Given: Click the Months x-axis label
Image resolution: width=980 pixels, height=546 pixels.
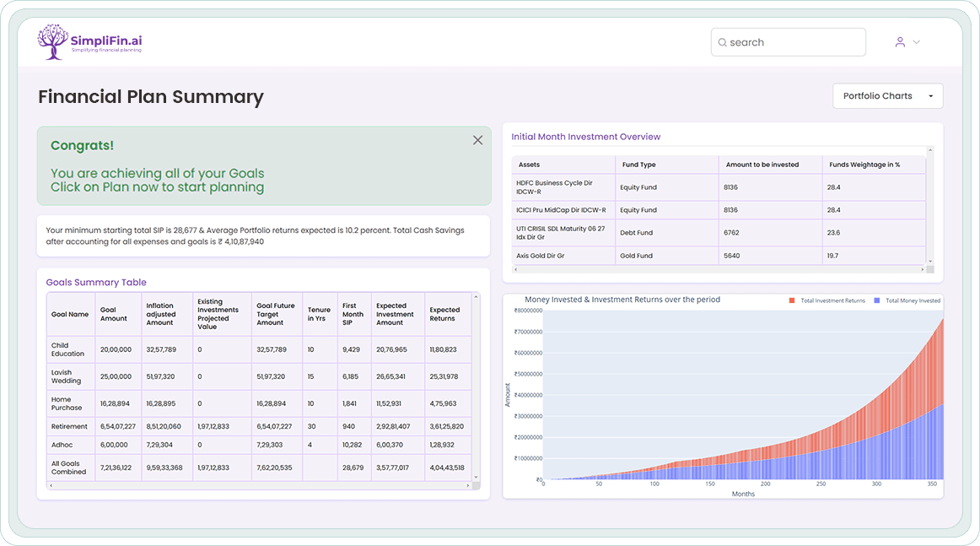Looking at the screenshot, I should (743, 494).
